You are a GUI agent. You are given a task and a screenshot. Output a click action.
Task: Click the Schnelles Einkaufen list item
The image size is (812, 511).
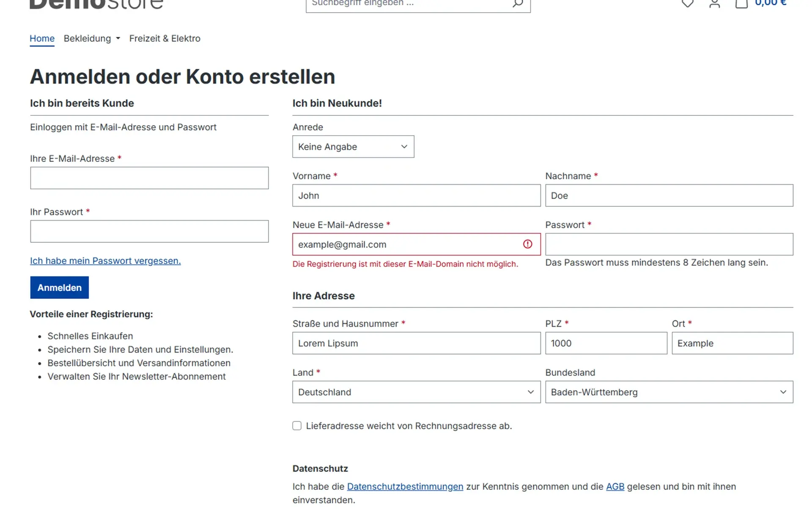(x=90, y=336)
